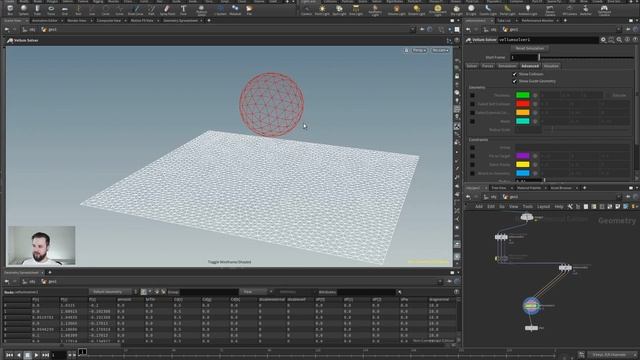Select the vellum solver node in network
The width and height of the screenshot is (640, 360).
[x=531, y=305]
